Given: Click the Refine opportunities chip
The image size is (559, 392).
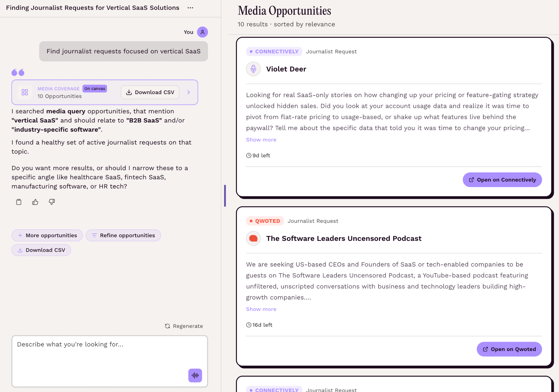Looking at the screenshot, I should click(x=123, y=235).
